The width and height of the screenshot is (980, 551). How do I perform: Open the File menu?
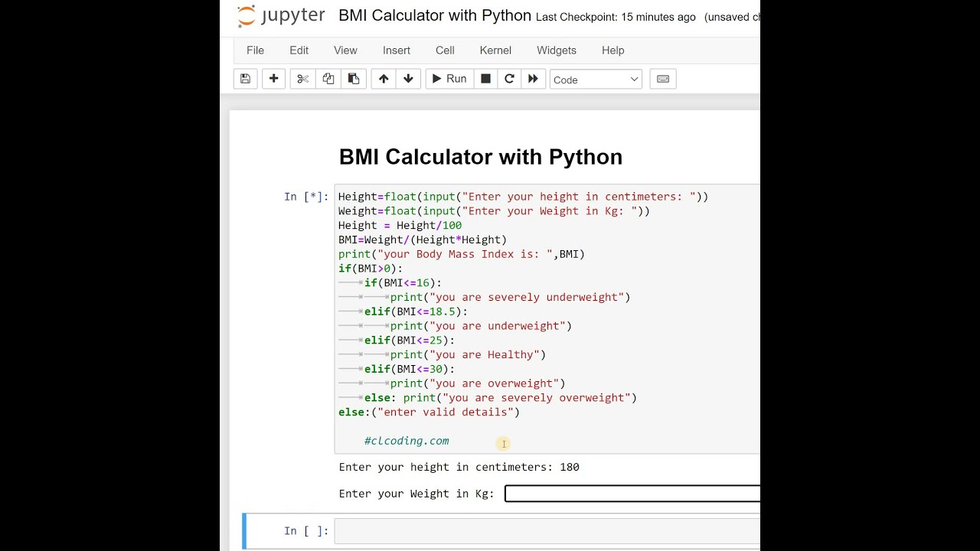click(255, 51)
